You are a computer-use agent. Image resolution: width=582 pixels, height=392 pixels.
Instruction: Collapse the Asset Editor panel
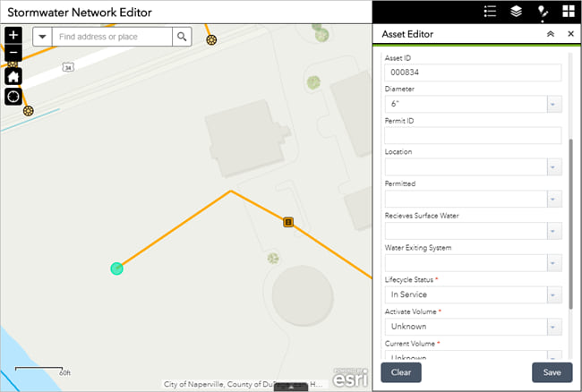(x=550, y=34)
